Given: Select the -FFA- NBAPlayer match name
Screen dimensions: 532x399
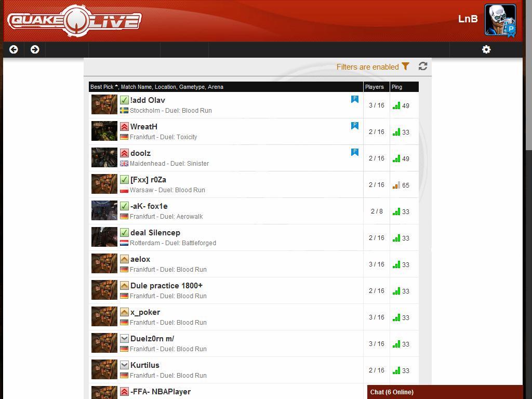Looking at the screenshot, I should coord(161,391).
